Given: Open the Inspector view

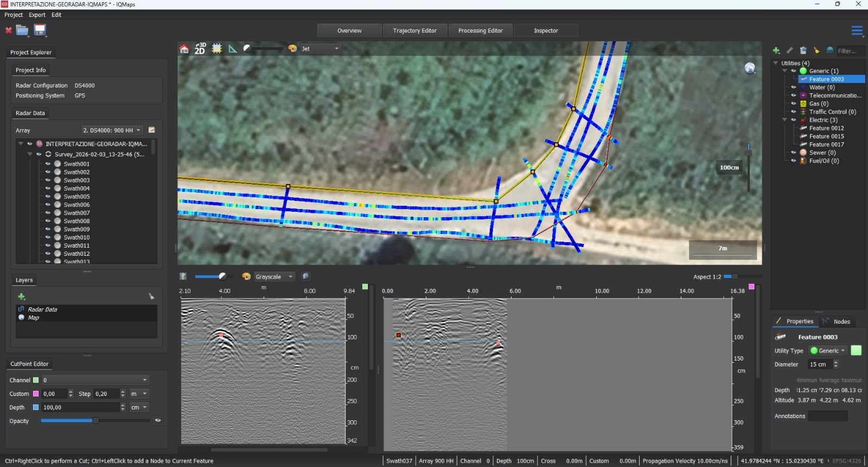Looking at the screenshot, I should coord(546,30).
